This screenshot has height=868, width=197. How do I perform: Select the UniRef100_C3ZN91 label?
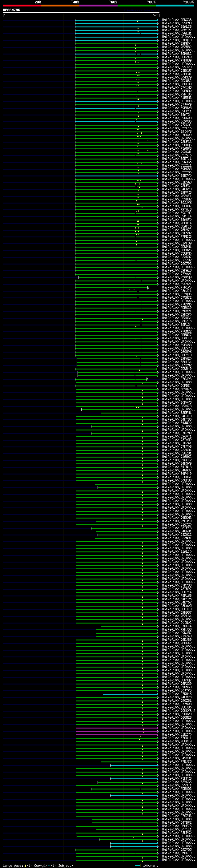point(177,538)
